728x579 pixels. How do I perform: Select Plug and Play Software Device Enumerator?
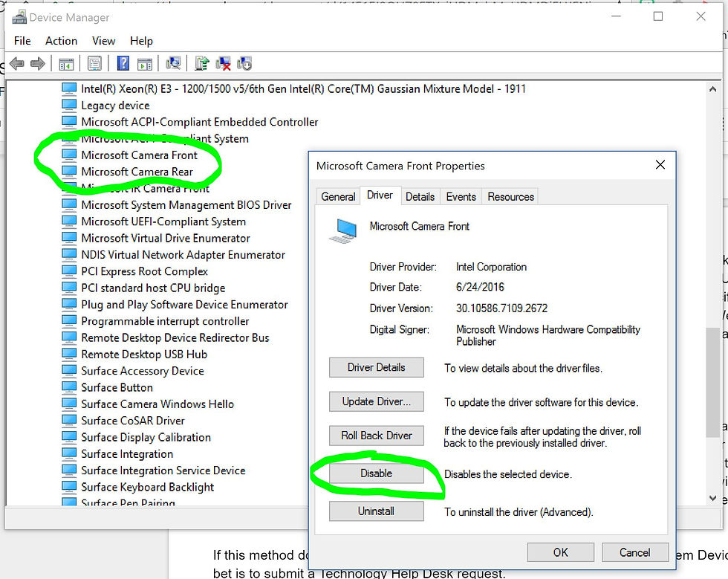pos(184,305)
